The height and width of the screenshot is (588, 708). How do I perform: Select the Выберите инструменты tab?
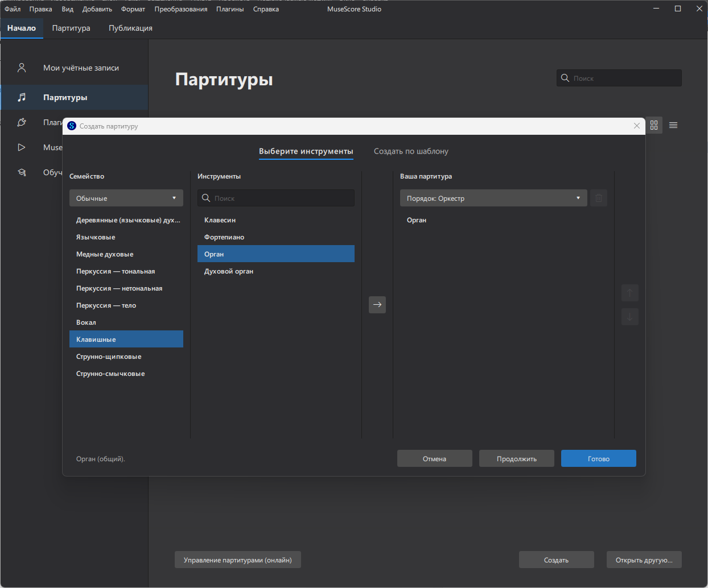(306, 151)
